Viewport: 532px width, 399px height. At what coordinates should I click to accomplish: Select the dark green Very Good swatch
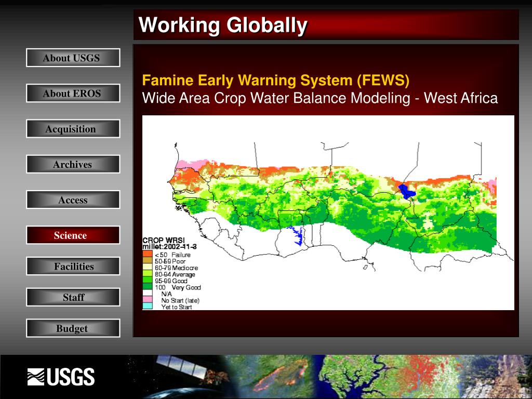tap(148, 286)
